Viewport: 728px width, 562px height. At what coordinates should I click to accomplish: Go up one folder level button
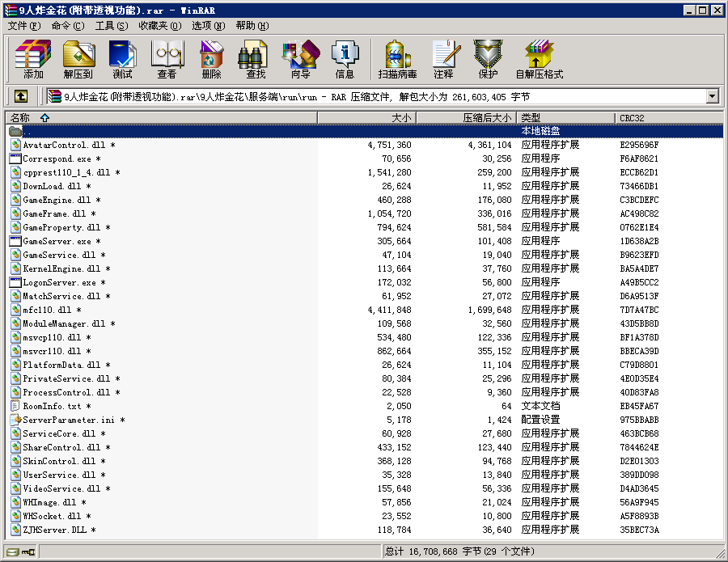tap(21, 96)
